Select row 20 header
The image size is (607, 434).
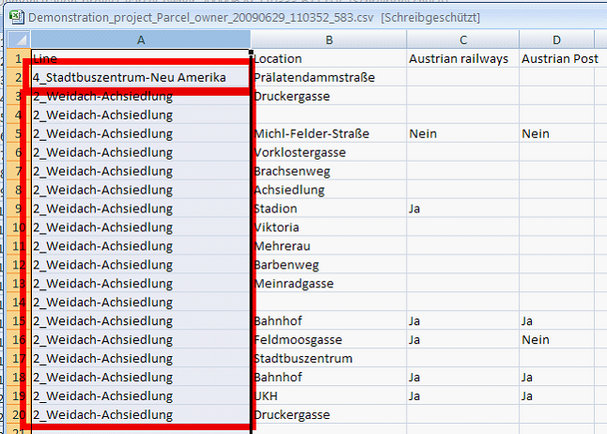point(18,415)
